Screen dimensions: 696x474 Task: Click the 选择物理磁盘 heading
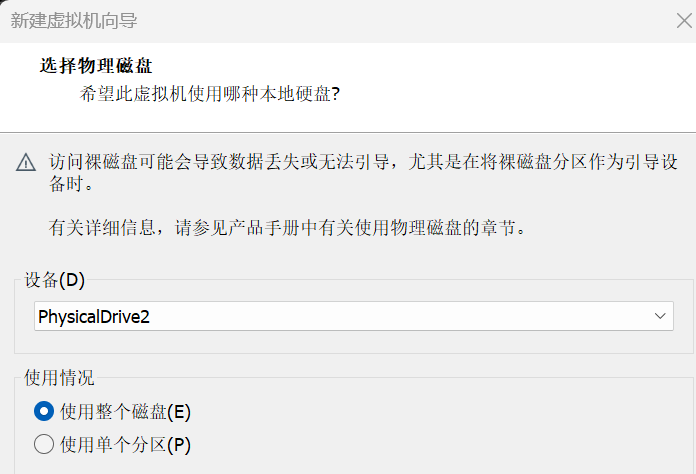point(96,67)
